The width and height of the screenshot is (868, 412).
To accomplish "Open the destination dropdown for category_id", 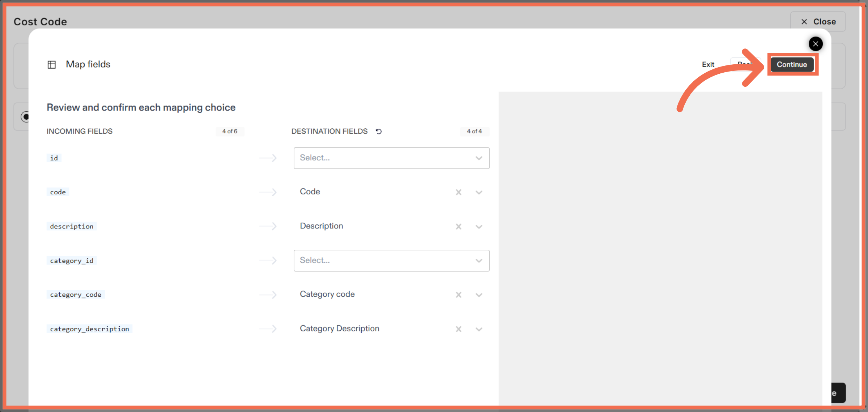I will pos(391,260).
